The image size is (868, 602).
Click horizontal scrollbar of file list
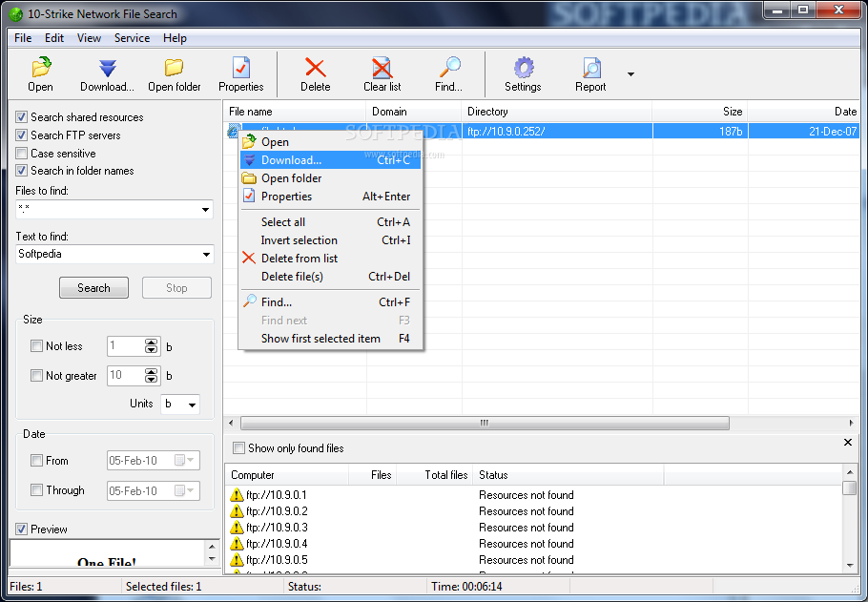pyautogui.click(x=485, y=423)
